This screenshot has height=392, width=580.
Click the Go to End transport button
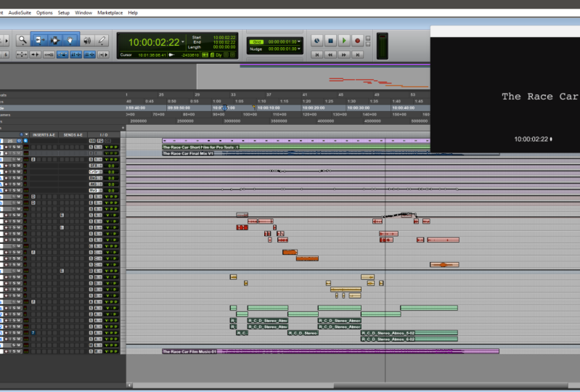coord(357,54)
